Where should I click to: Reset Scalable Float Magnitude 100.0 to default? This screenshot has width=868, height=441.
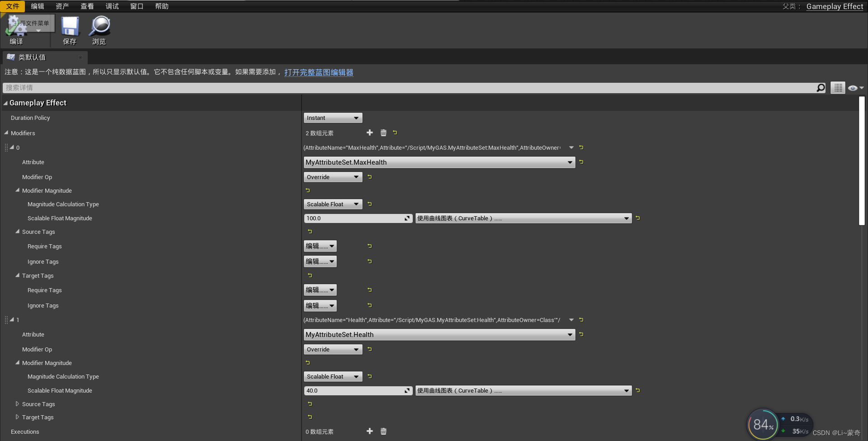coord(638,218)
